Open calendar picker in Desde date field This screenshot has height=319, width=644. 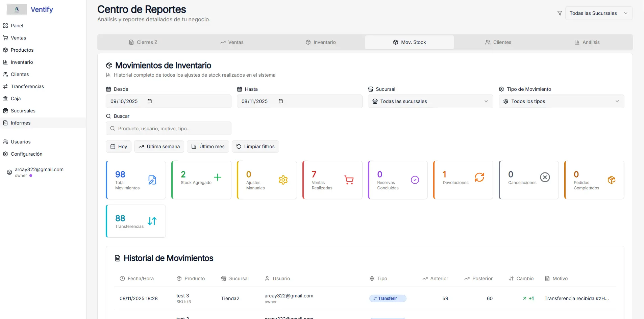click(x=150, y=101)
